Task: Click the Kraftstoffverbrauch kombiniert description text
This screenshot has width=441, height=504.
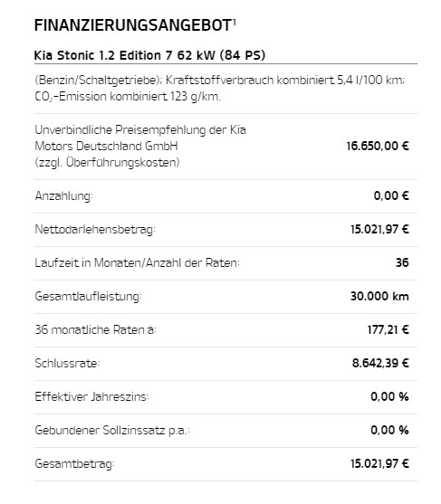Action: (x=220, y=80)
